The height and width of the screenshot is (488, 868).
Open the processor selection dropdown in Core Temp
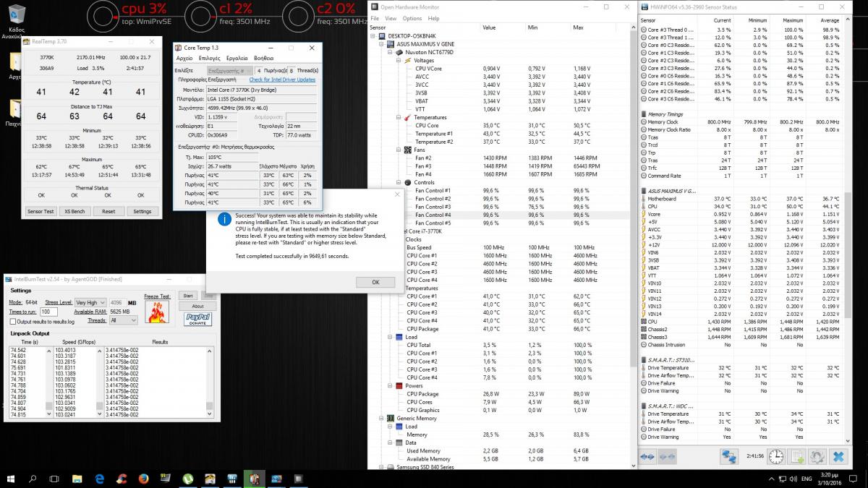click(x=230, y=71)
